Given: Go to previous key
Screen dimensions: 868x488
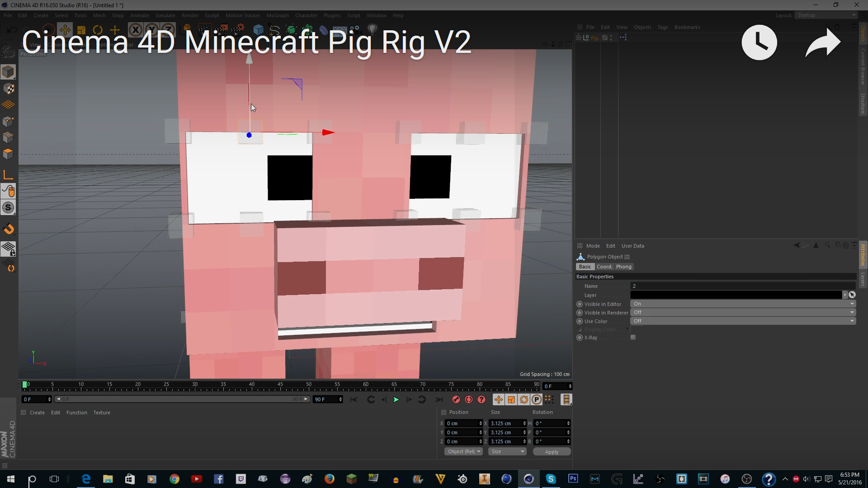Looking at the screenshot, I should [371, 399].
